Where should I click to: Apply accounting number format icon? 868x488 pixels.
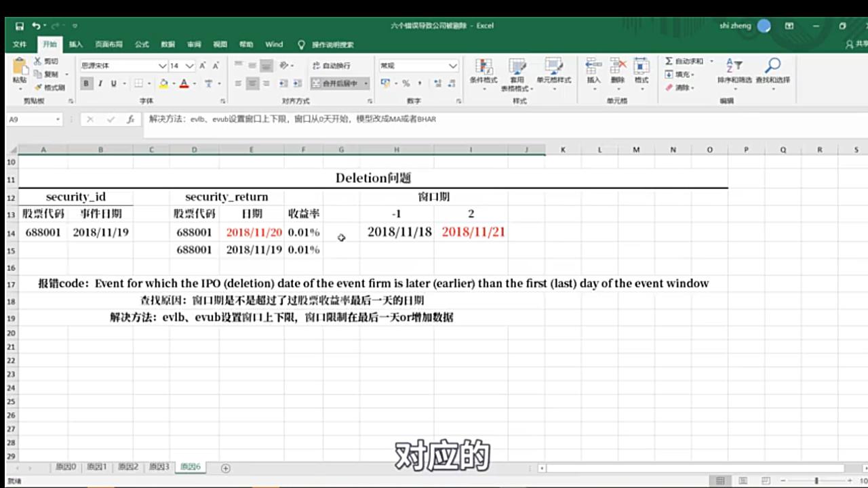(384, 83)
